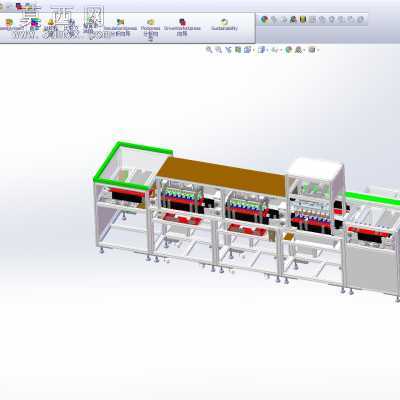Click Zoom to Fit in the heads-up view toolbar
This screenshot has width=400, height=400.
pyautogui.click(x=209, y=50)
